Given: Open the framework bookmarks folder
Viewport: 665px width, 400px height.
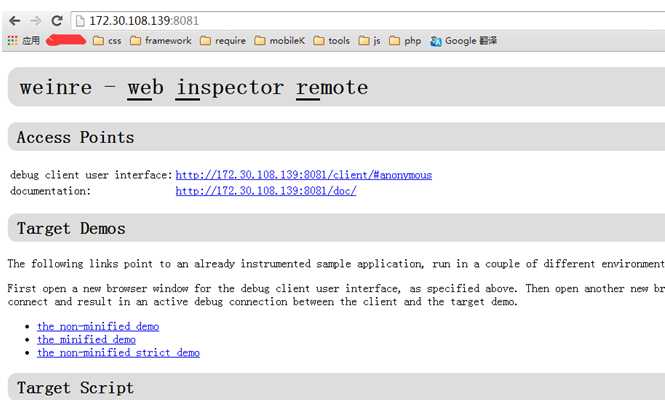Looking at the screenshot, I should coord(161,41).
